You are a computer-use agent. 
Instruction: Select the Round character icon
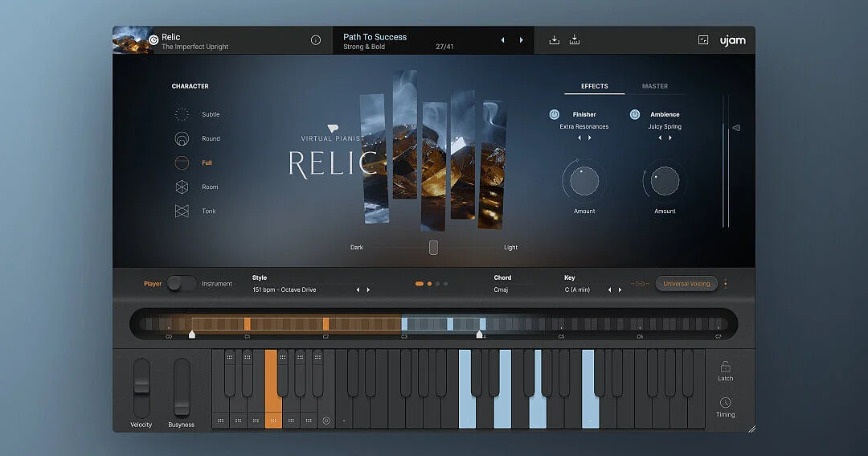coord(182,138)
